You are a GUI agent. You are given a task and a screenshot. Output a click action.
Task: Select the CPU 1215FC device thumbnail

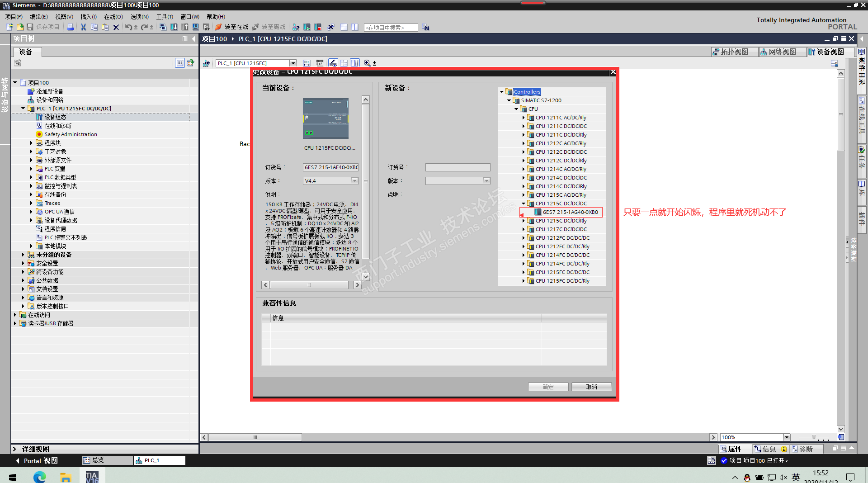tap(325, 118)
